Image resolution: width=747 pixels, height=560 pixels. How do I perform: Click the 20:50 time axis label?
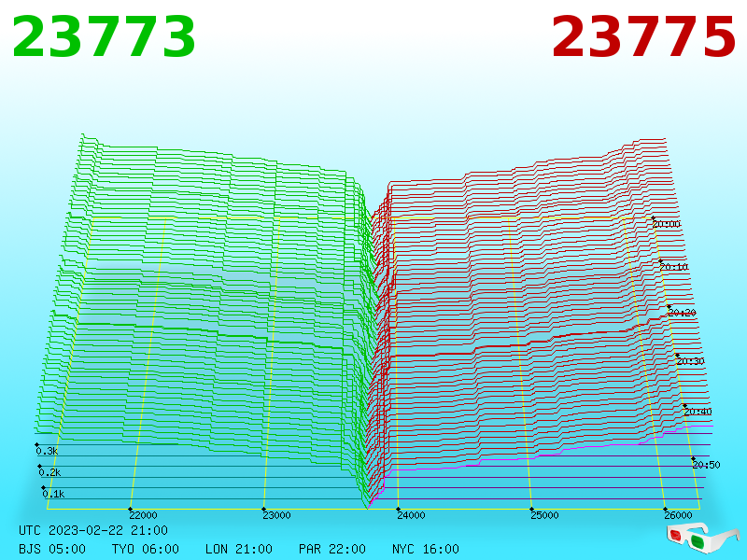707,465
